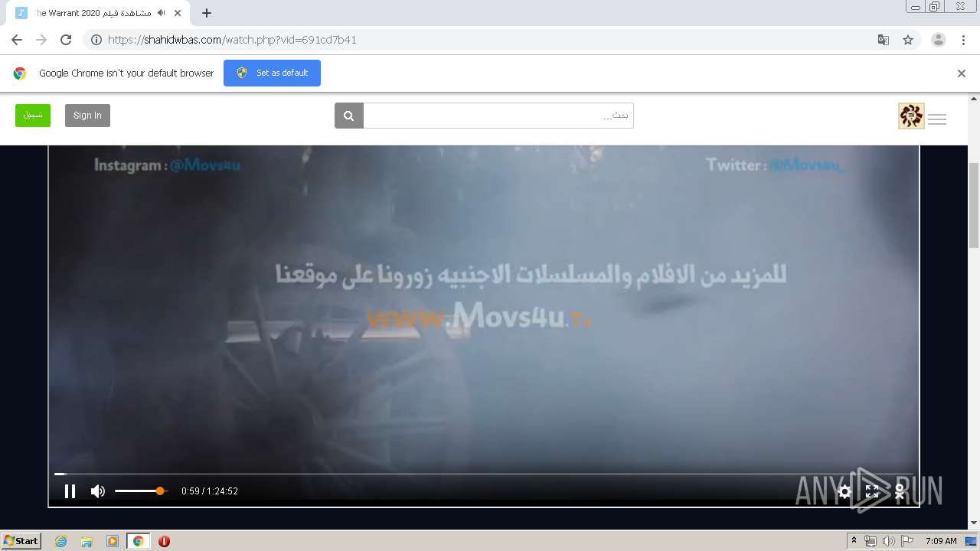Image resolution: width=980 pixels, height=551 pixels.
Task: Seek on the video progress bar
Action: [484, 474]
